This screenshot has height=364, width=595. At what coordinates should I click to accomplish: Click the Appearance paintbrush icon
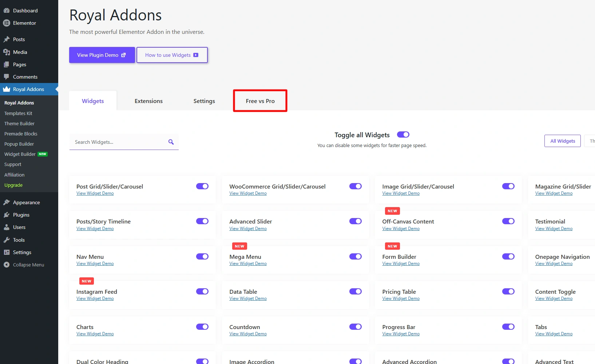(x=7, y=202)
